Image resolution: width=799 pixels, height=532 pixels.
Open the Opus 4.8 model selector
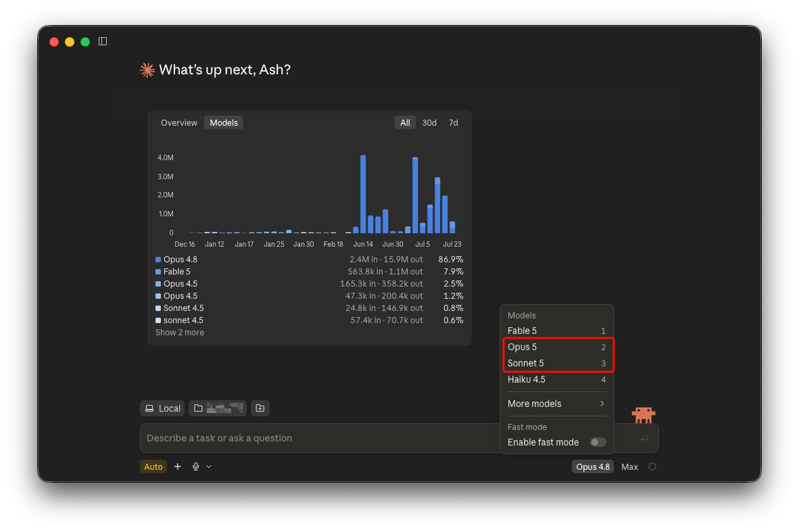593,466
